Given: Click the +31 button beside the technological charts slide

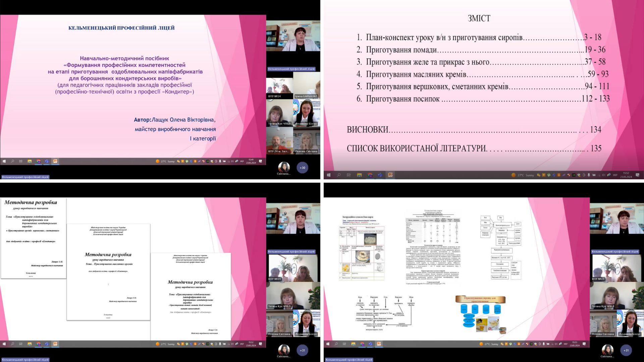Looking at the screenshot, I should pos(626,350).
